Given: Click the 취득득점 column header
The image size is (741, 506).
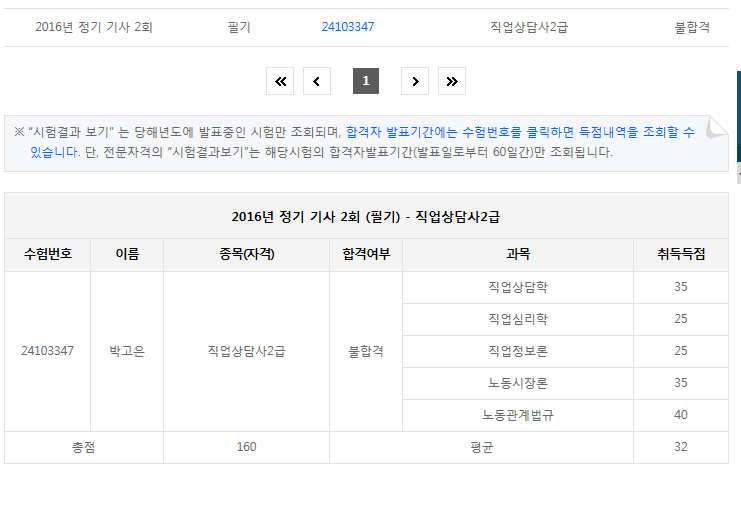Looking at the screenshot, I should coord(681,254).
